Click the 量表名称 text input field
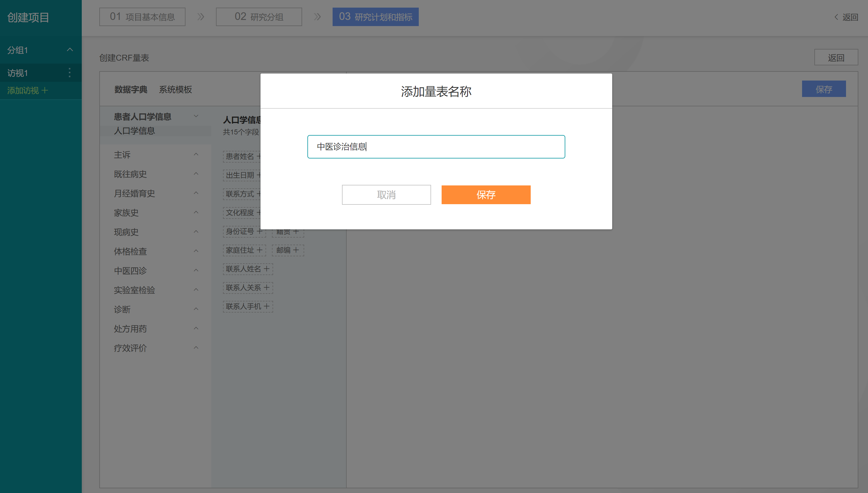This screenshot has width=868, height=493. coord(436,147)
